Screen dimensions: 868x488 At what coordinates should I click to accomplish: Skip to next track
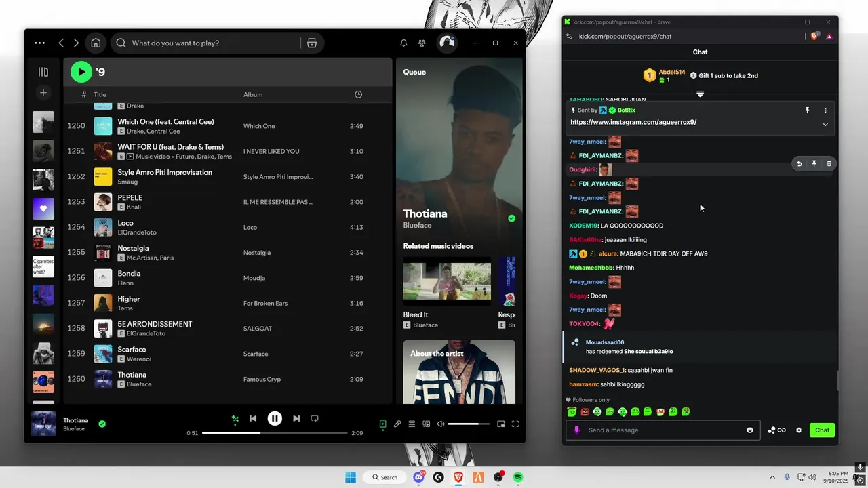coord(296,419)
